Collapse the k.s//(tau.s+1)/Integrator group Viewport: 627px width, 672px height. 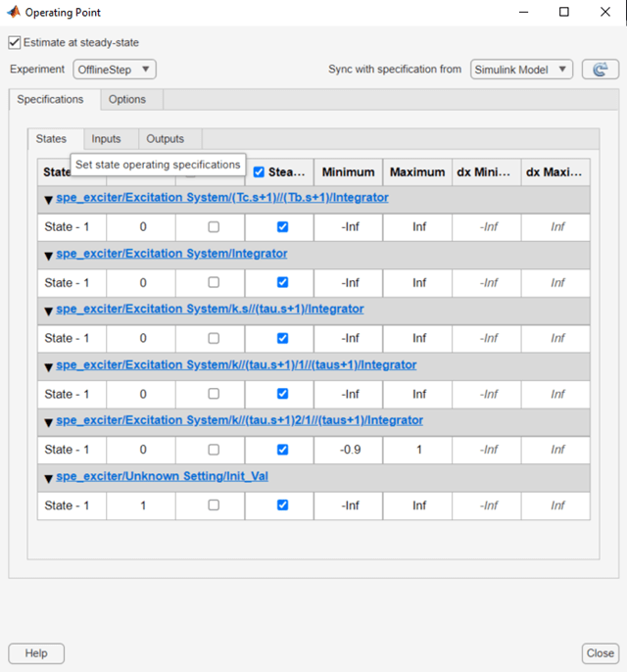[x=48, y=311]
